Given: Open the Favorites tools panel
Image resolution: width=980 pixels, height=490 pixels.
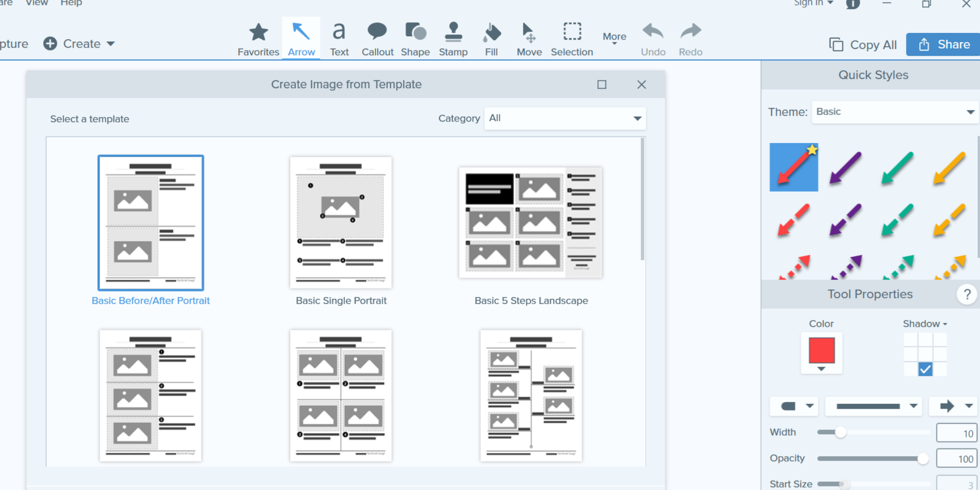Looking at the screenshot, I should 258,38.
